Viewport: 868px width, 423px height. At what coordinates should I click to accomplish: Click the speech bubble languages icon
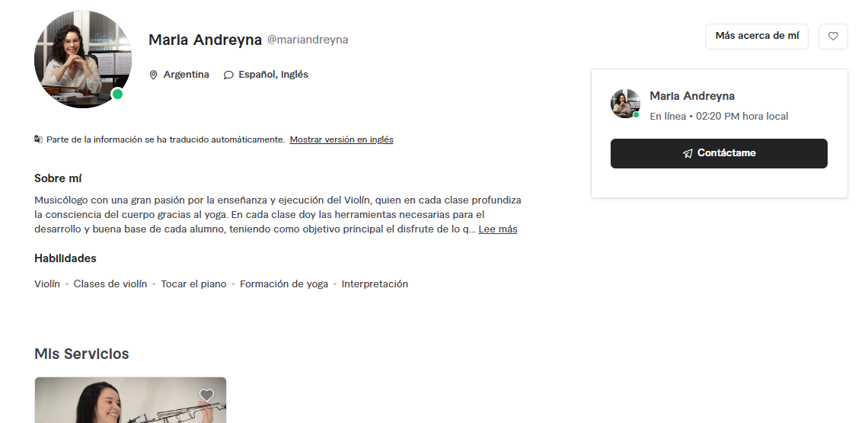tap(228, 75)
